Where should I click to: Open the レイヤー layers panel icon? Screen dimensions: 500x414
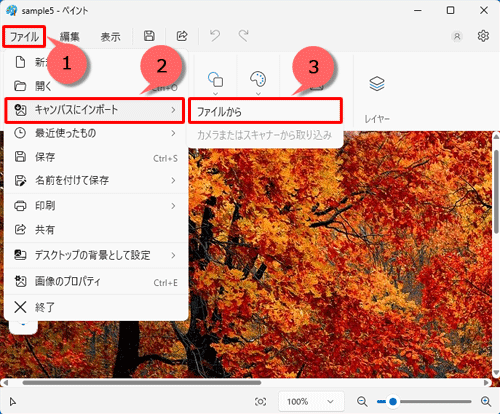coord(377,83)
